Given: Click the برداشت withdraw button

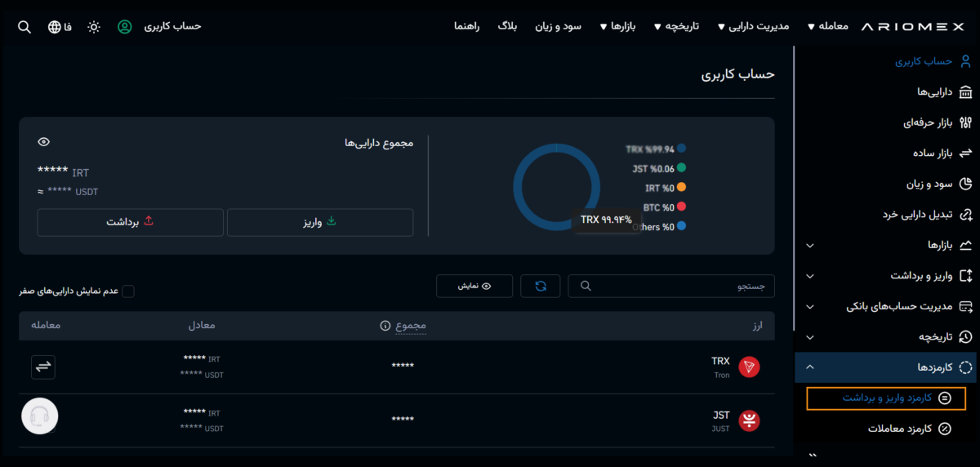Looking at the screenshot, I should (x=130, y=222).
